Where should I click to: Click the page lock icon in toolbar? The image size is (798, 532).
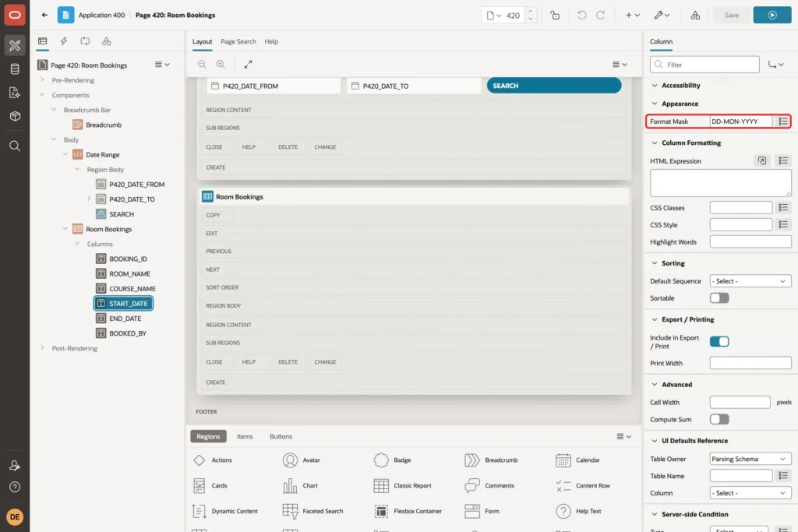tap(555, 16)
